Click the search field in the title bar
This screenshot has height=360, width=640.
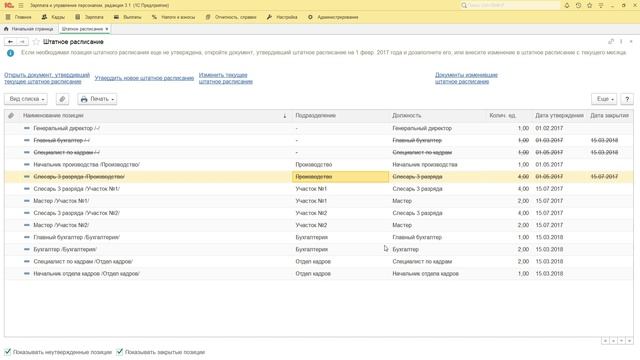[x=510, y=5]
